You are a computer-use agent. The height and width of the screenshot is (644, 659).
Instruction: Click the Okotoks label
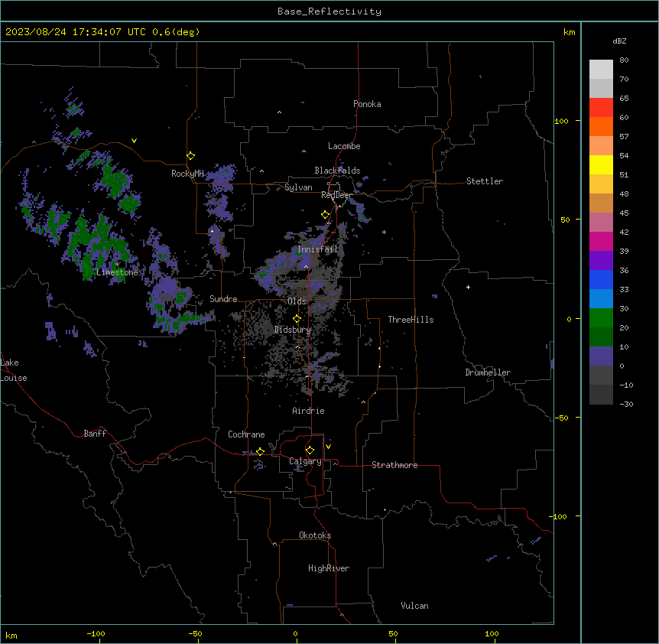(x=315, y=535)
